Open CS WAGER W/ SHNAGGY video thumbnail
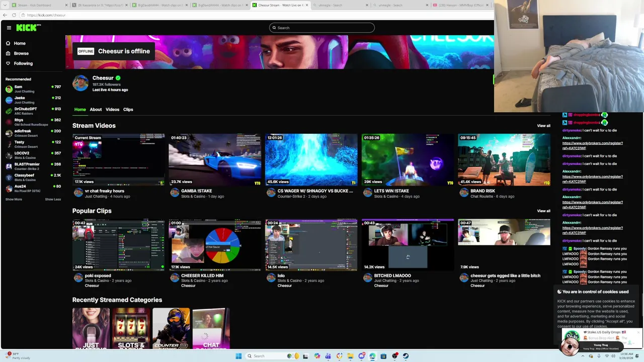The image size is (644, 362). click(x=311, y=159)
